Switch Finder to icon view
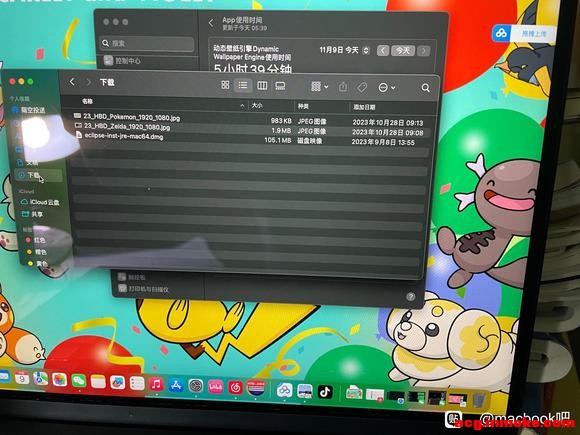Screen dimensions: 580x435 tap(225, 85)
